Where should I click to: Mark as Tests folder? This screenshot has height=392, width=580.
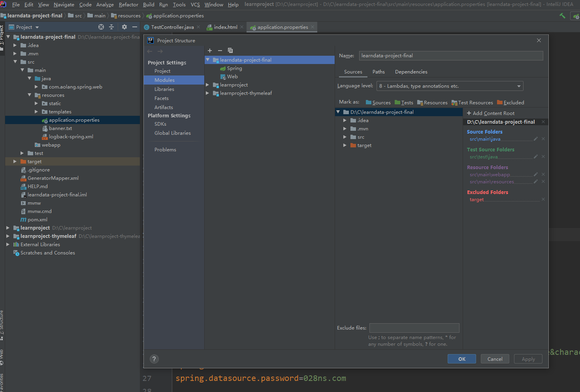404,102
